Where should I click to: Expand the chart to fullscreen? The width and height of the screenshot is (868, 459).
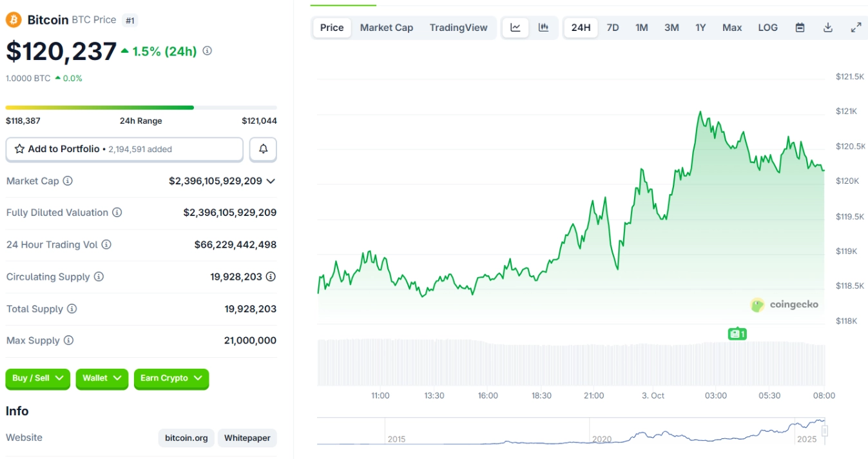click(856, 28)
